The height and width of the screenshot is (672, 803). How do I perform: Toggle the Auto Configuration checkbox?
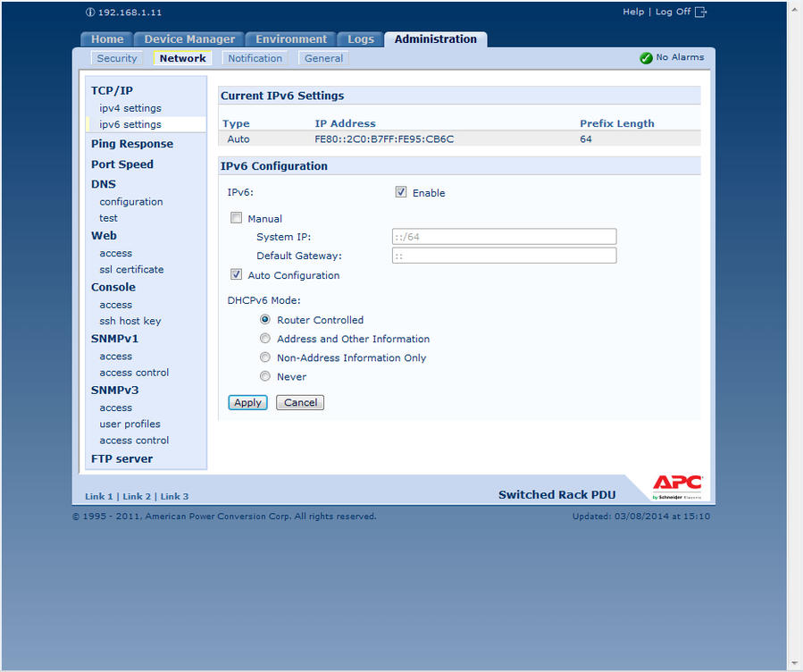[x=237, y=275]
